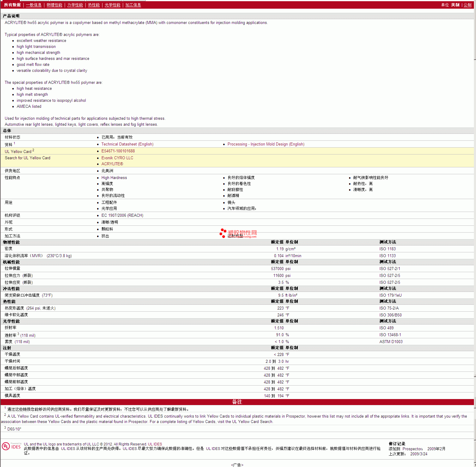The image size is (476, 467).
Task: Click tensile modulus value 537000 psi
Action: click(x=281, y=269)
